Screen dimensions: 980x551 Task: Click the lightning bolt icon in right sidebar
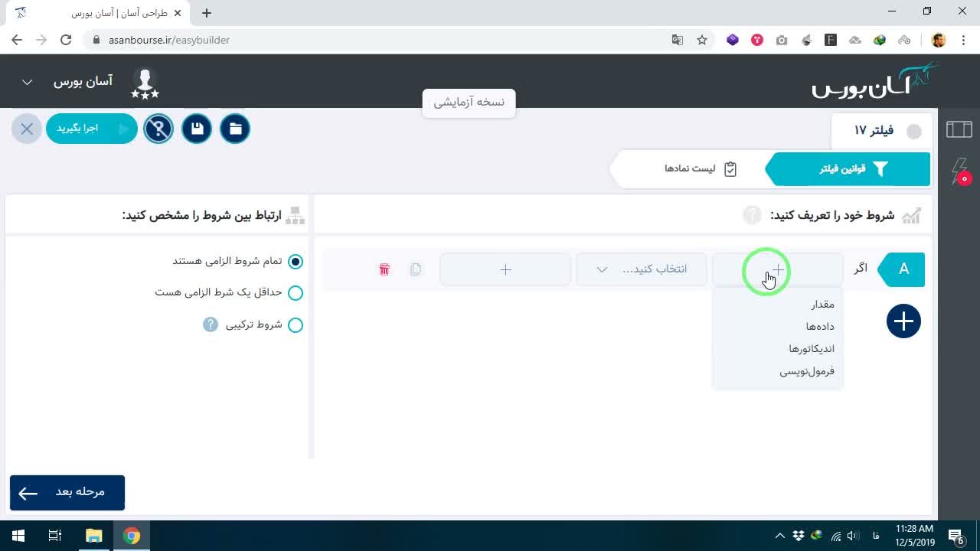(x=960, y=171)
